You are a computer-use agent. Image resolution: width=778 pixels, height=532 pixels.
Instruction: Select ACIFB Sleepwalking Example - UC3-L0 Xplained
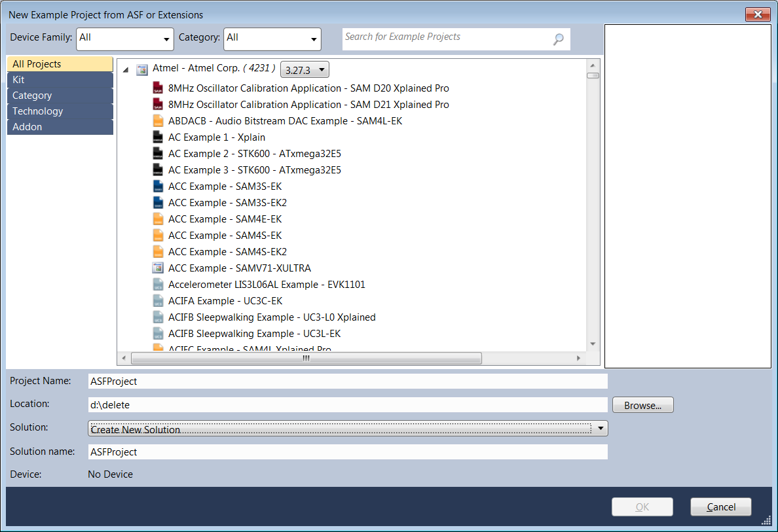coord(272,317)
